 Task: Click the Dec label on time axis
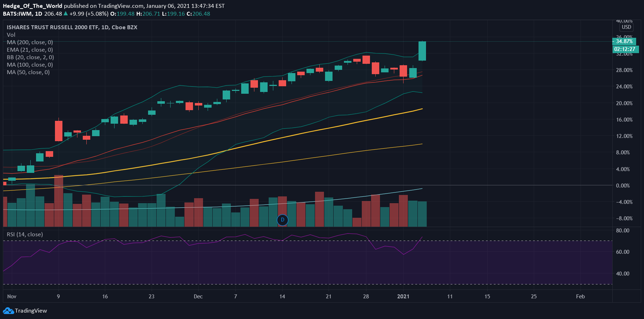click(198, 296)
